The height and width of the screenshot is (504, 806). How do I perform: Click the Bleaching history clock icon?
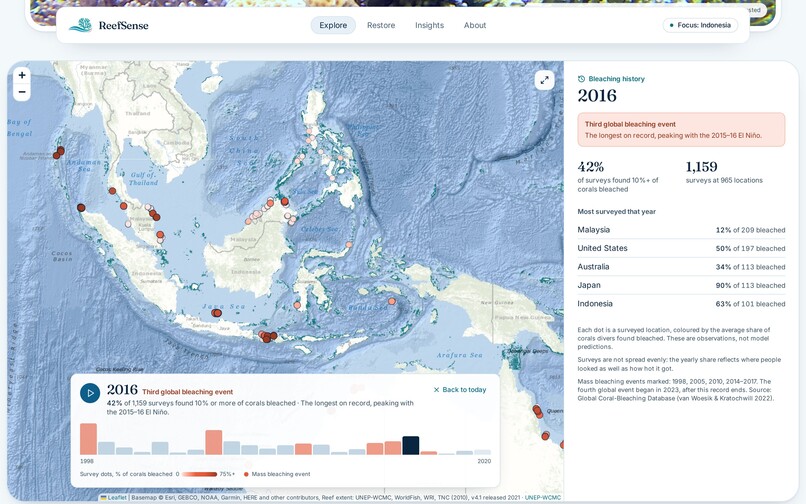point(581,79)
